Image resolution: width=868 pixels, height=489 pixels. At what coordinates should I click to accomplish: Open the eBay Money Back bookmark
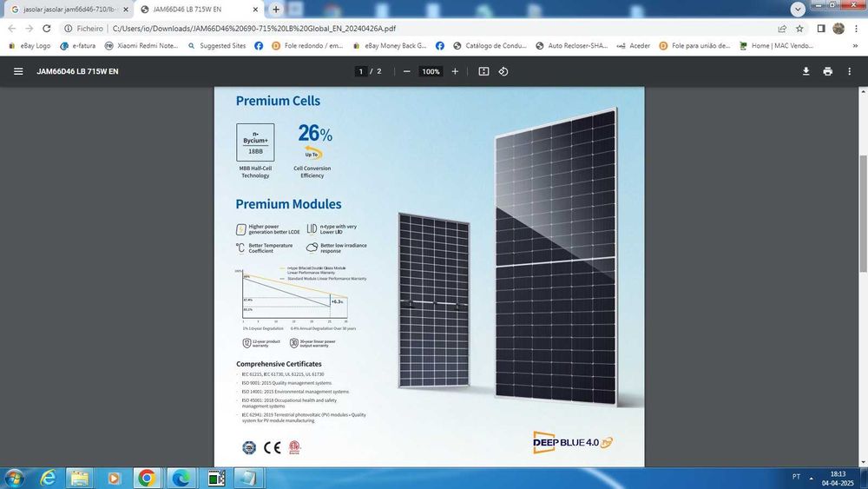(x=390, y=45)
